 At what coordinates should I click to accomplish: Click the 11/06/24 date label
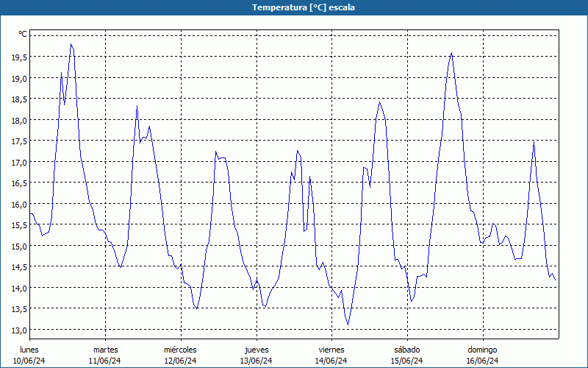(x=105, y=361)
